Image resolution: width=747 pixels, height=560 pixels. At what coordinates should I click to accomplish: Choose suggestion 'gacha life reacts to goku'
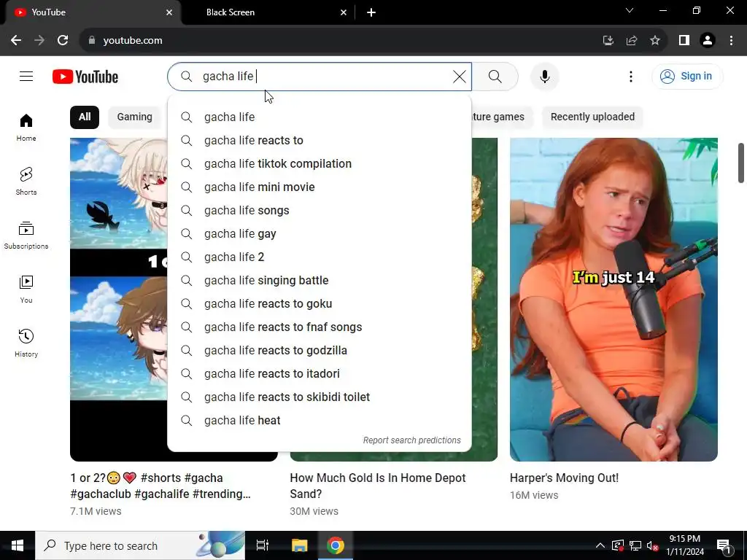pyautogui.click(x=320, y=304)
